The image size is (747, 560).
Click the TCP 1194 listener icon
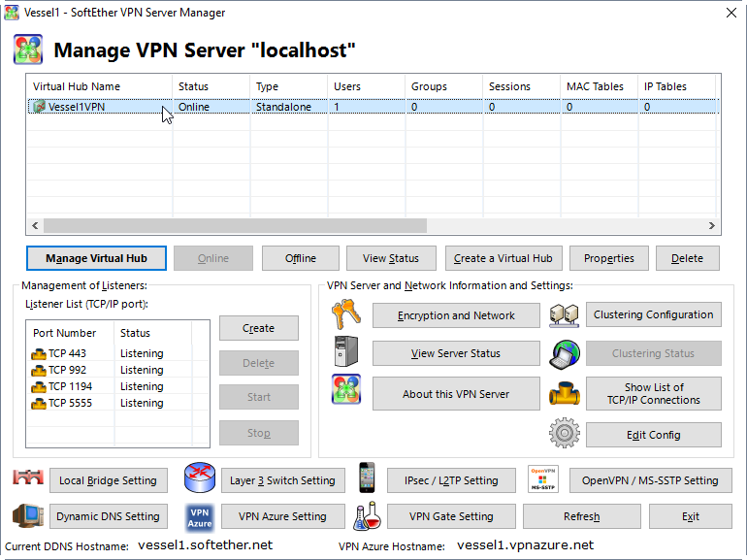(x=39, y=387)
